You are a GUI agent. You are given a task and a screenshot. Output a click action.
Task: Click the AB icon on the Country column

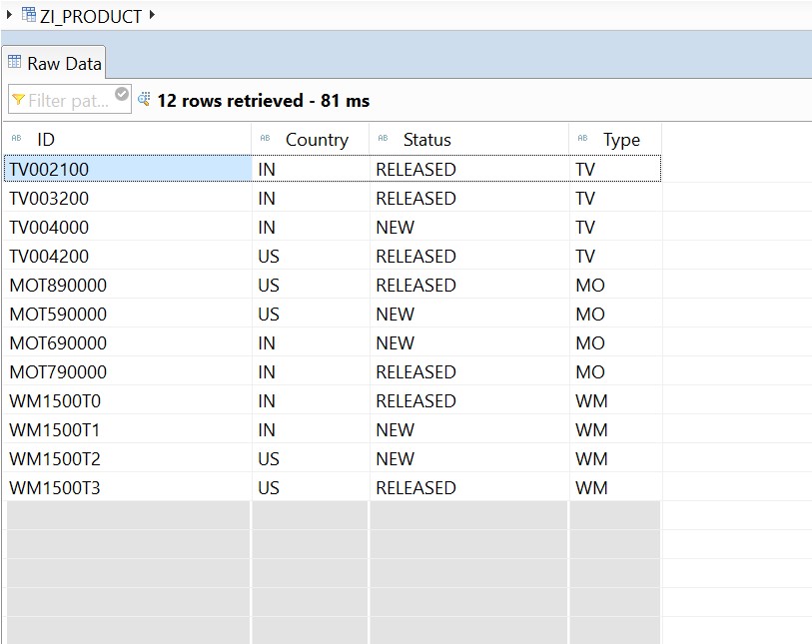pyautogui.click(x=265, y=139)
